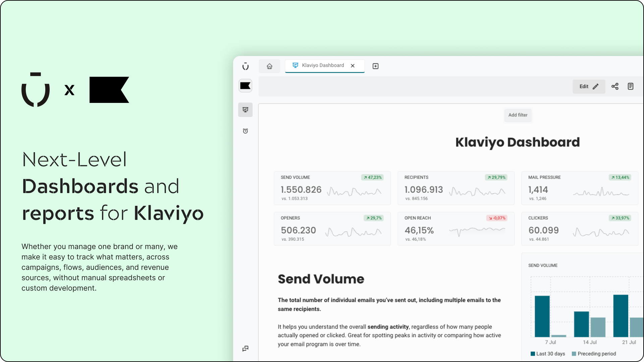This screenshot has height=362, width=644.
Task: Click the Openers 29,7% change badge
Action: coord(374,218)
